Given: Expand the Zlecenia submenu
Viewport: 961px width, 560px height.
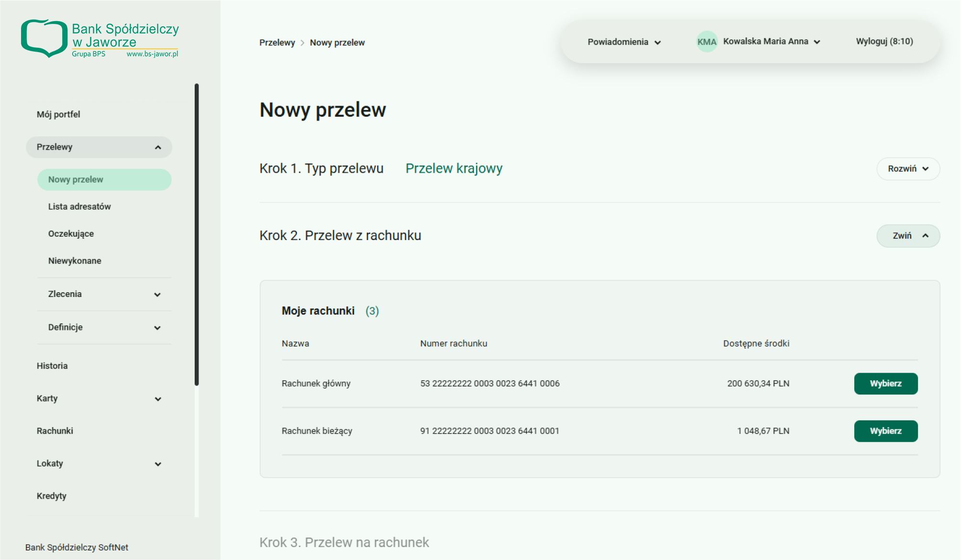Looking at the screenshot, I should click(157, 295).
